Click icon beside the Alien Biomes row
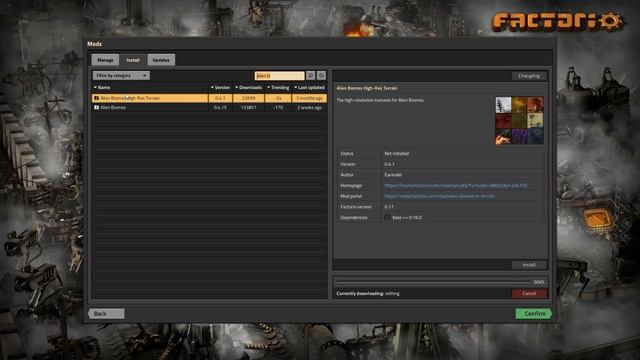This screenshot has height=360, width=640. [96, 107]
